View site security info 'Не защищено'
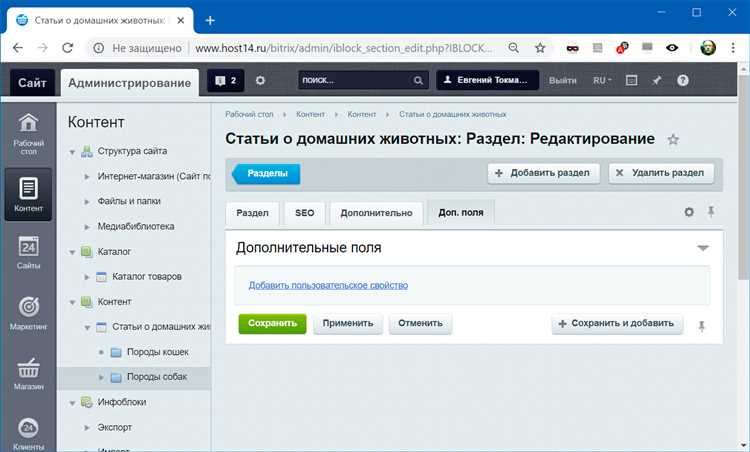The image size is (750, 452). (x=138, y=48)
